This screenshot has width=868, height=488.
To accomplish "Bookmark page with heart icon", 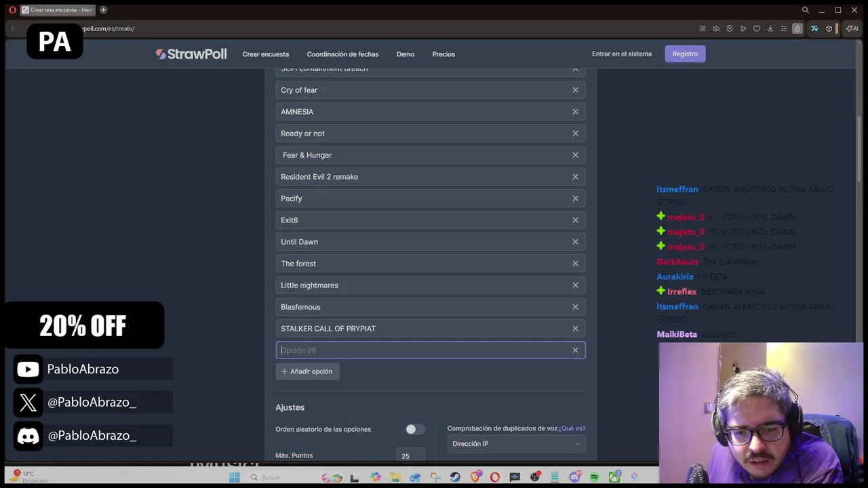I will 757,28.
